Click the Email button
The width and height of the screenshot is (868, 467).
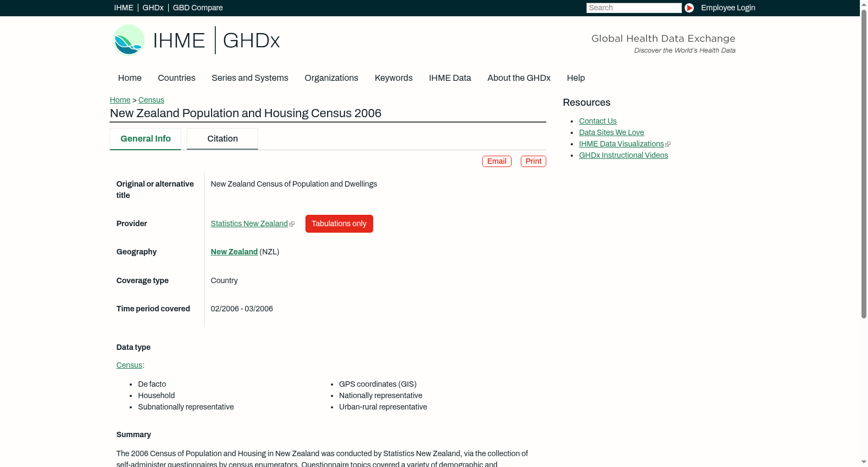(x=497, y=161)
